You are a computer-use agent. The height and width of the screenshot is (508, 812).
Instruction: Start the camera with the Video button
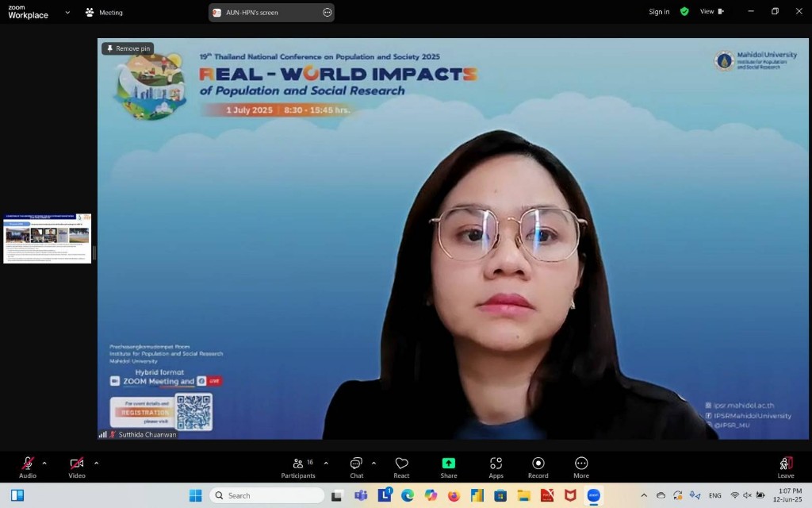(77, 468)
